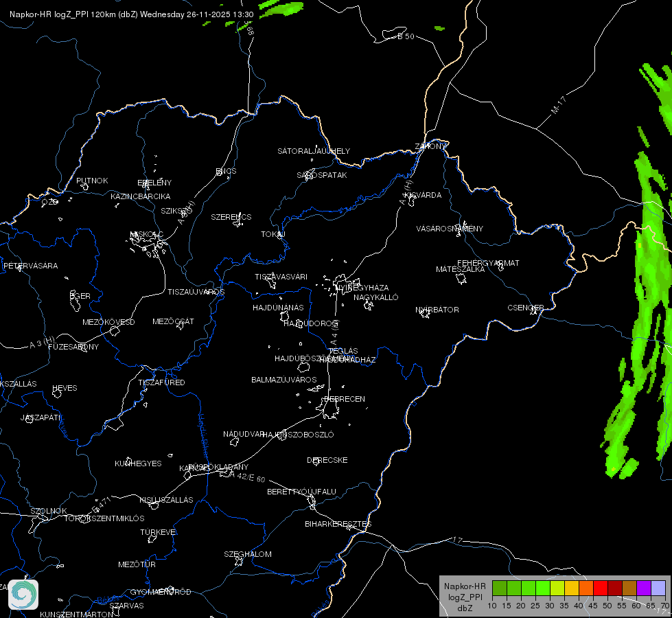Click the A 42/E 60 road label
Image resolution: width=672 pixels, height=618 pixels.
pyautogui.click(x=247, y=477)
